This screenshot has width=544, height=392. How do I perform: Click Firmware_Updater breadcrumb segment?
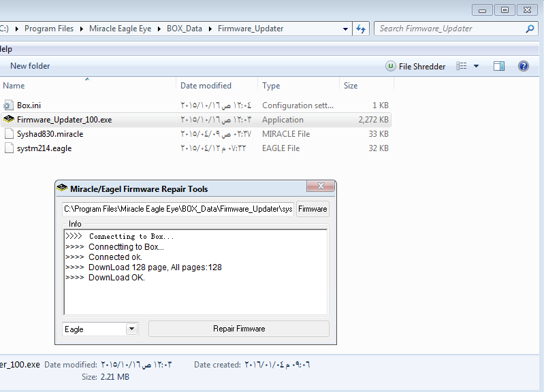(x=251, y=29)
